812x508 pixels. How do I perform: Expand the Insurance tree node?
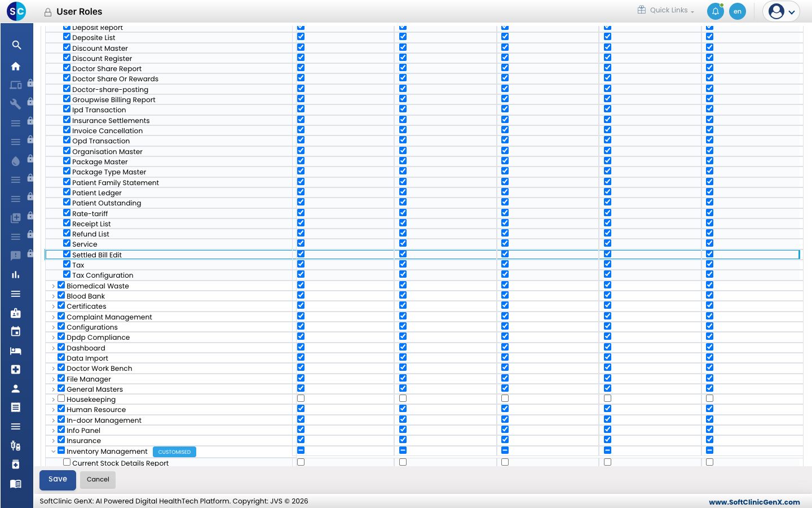(54, 441)
